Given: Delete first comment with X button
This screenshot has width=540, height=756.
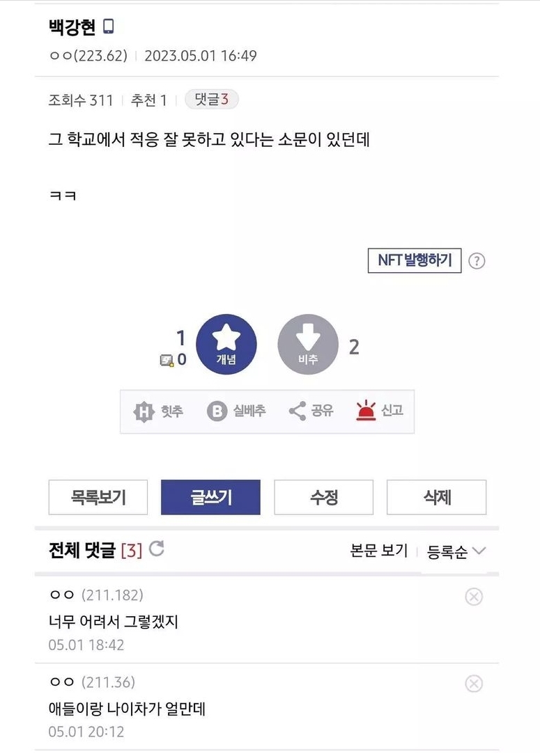Looking at the screenshot, I should pos(475,597).
